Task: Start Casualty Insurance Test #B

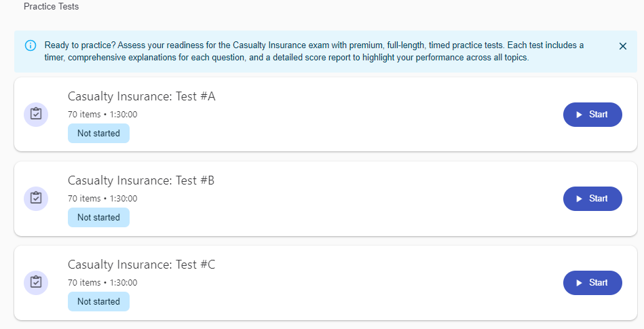Action: [x=592, y=199]
